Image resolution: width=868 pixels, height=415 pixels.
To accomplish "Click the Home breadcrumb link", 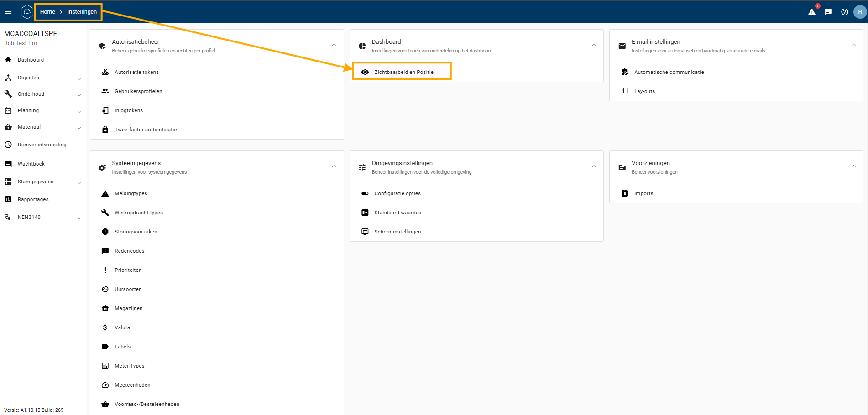I will click(47, 12).
